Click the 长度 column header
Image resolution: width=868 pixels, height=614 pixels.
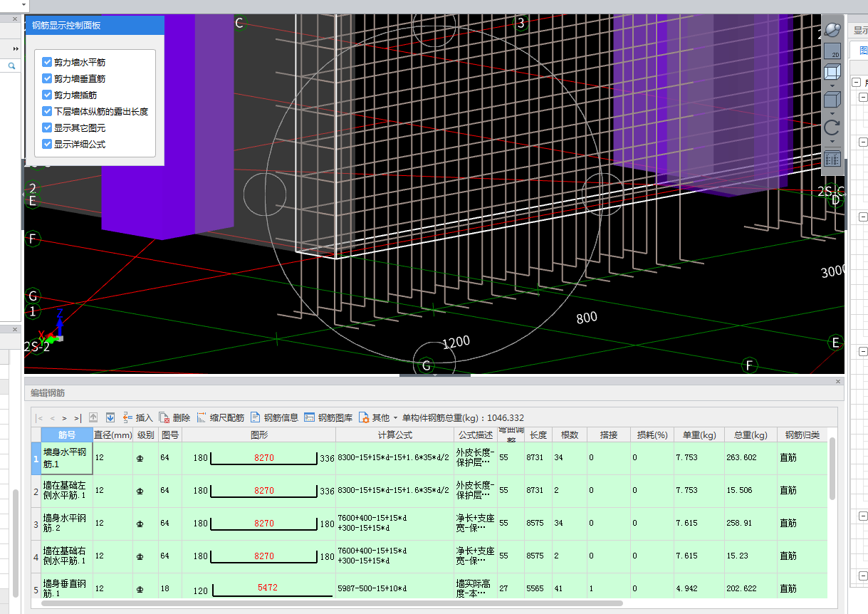click(538, 435)
